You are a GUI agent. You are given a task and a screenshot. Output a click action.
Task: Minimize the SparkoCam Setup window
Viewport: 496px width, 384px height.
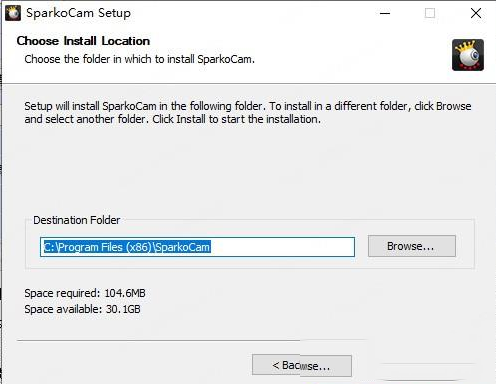coord(385,13)
